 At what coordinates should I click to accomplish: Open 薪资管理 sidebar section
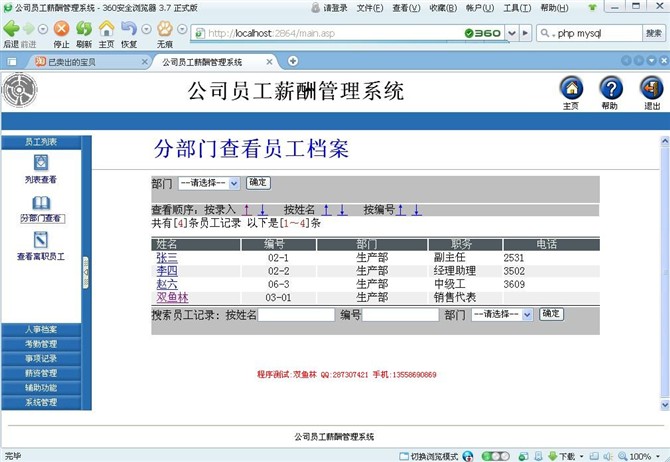pos(41,373)
